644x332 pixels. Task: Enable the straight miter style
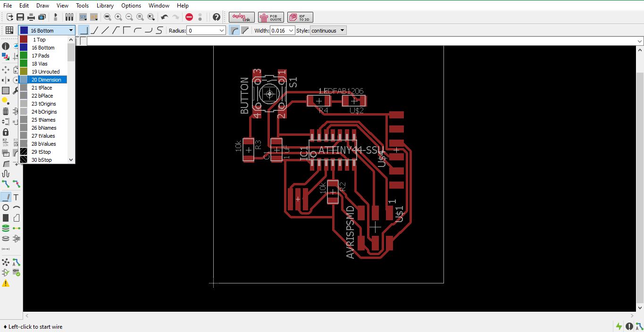pos(245,30)
